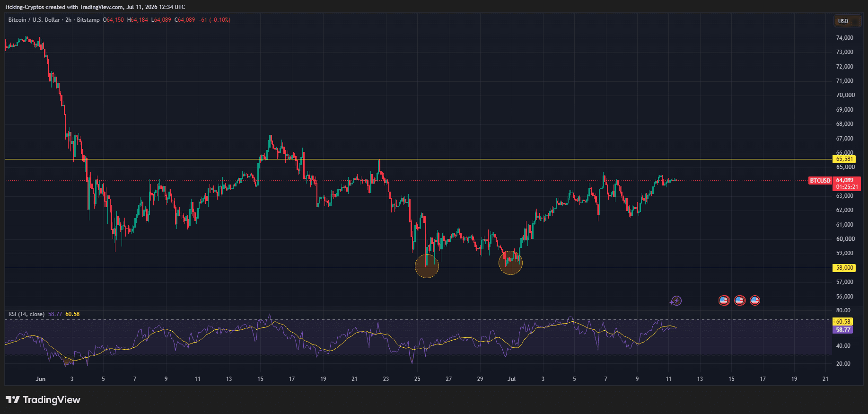Click the yellow 60.58 value in RSI legend
The width and height of the screenshot is (868, 414).
(72, 314)
